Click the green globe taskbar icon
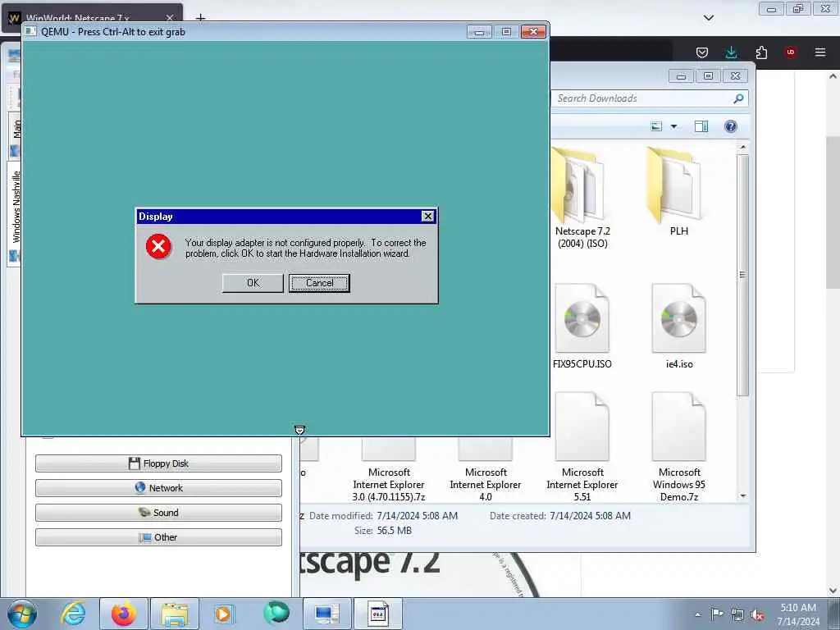The width and height of the screenshot is (840, 630). coord(276,613)
